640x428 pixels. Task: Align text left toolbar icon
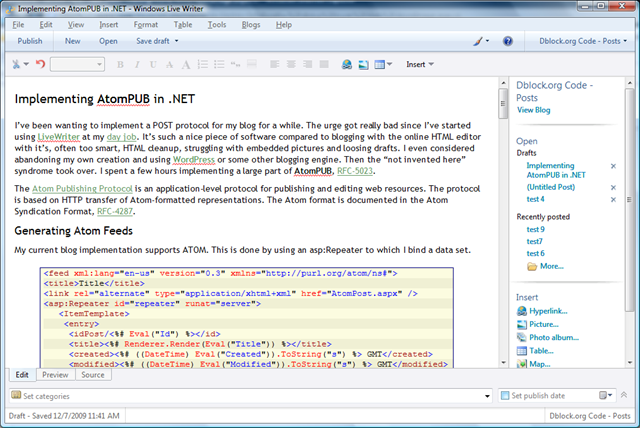tap(275, 64)
